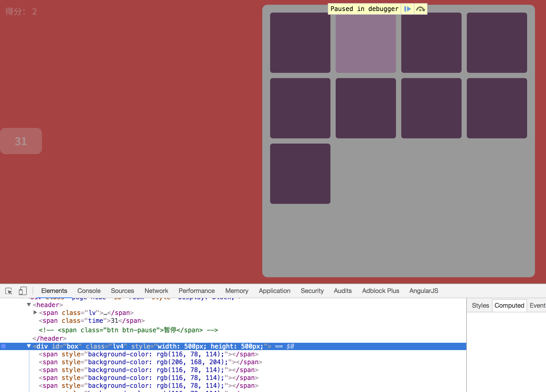Open the AngularJS devtools tab

424,291
